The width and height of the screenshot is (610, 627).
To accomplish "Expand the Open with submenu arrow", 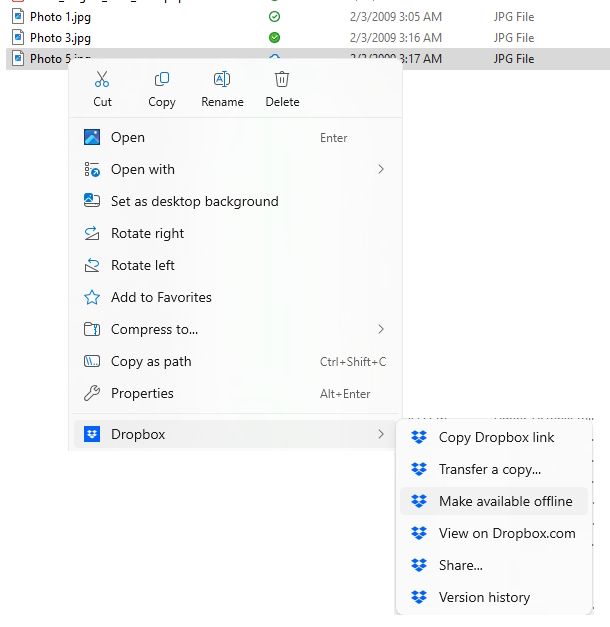I will [x=381, y=169].
